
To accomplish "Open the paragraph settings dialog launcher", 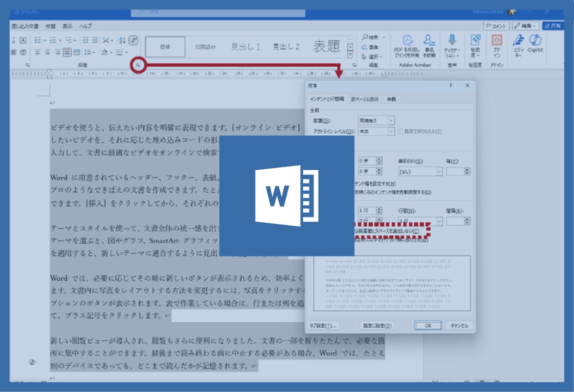I will tap(138, 65).
